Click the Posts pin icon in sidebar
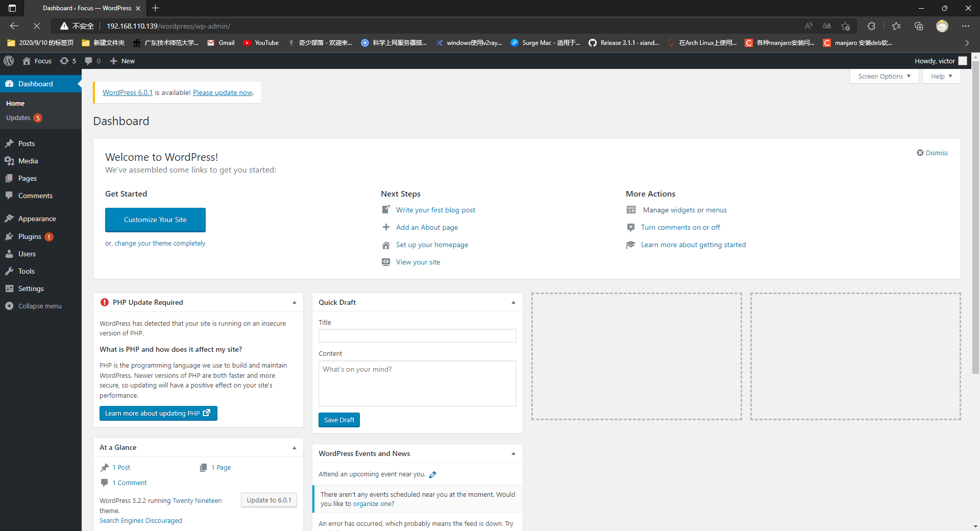 pyautogui.click(x=9, y=143)
